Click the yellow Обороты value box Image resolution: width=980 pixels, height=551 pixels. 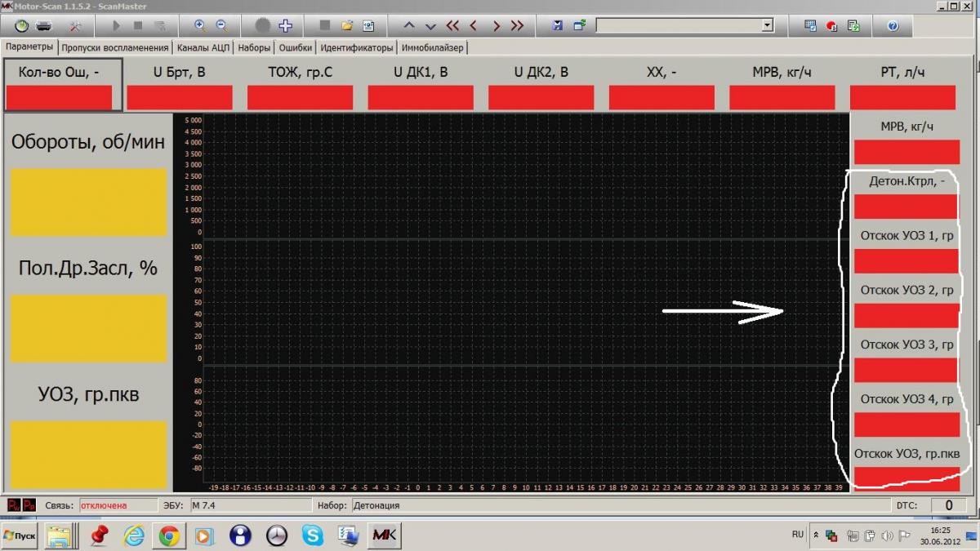click(88, 202)
